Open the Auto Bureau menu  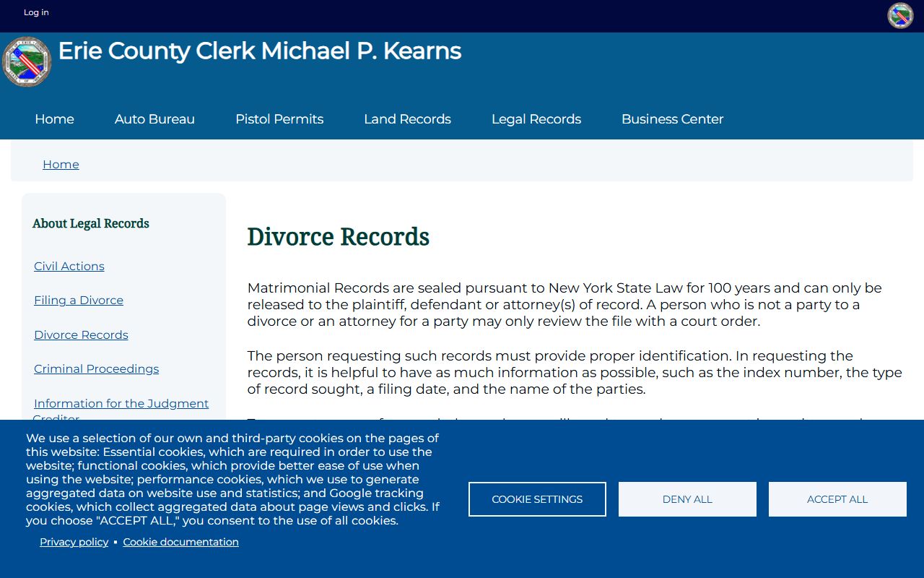tap(154, 119)
